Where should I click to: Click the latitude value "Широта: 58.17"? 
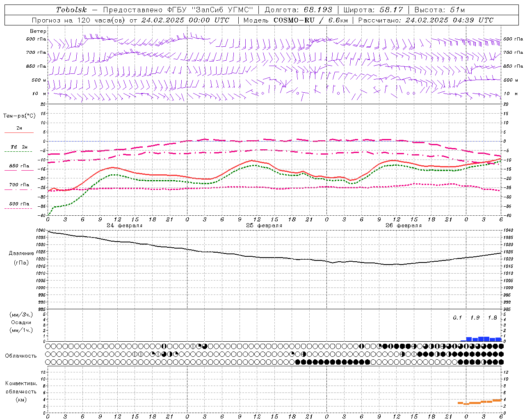373,10
